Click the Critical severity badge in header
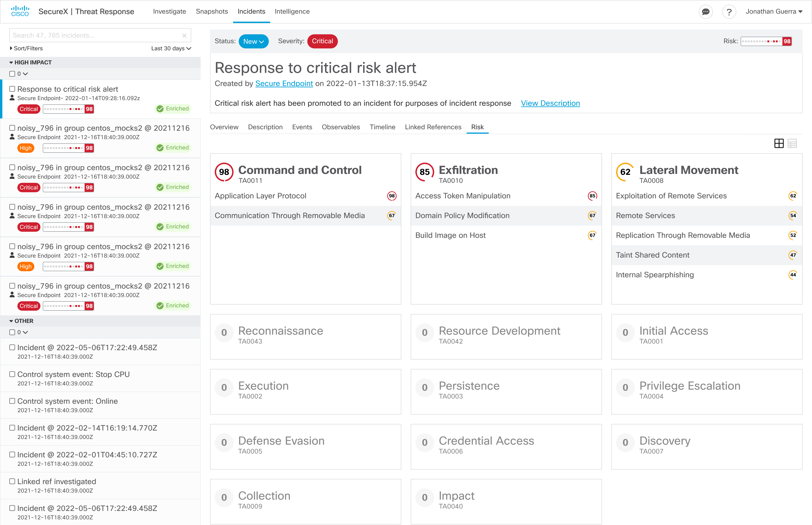The height and width of the screenshot is (525, 812). pyautogui.click(x=322, y=41)
